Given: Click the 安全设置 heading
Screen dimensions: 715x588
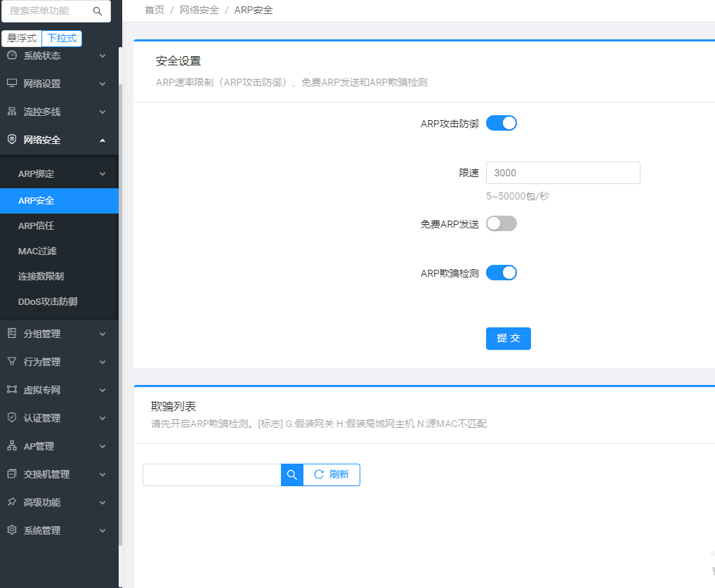Looking at the screenshot, I should click(178, 61).
